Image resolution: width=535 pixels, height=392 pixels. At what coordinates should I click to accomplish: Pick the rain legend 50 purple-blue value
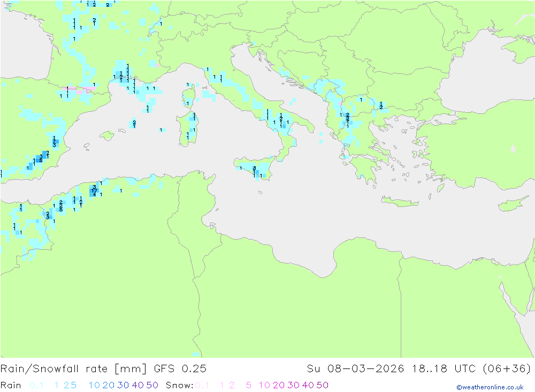coord(152,385)
